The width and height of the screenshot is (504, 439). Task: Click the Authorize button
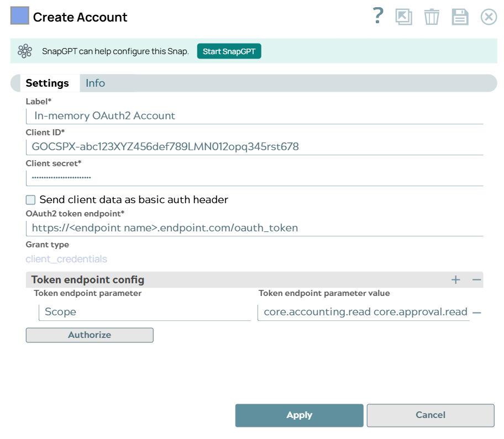(x=90, y=335)
